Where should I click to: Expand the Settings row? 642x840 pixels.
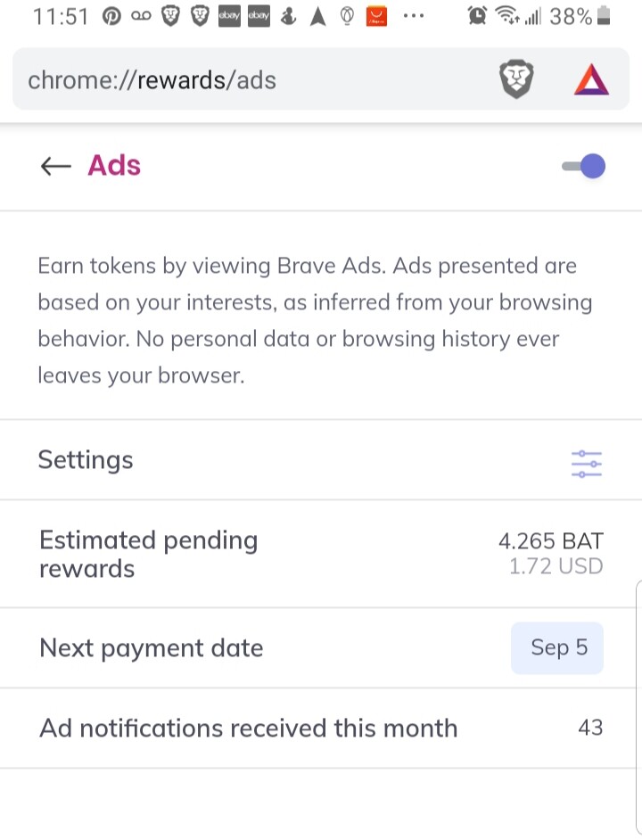point(321,460)
